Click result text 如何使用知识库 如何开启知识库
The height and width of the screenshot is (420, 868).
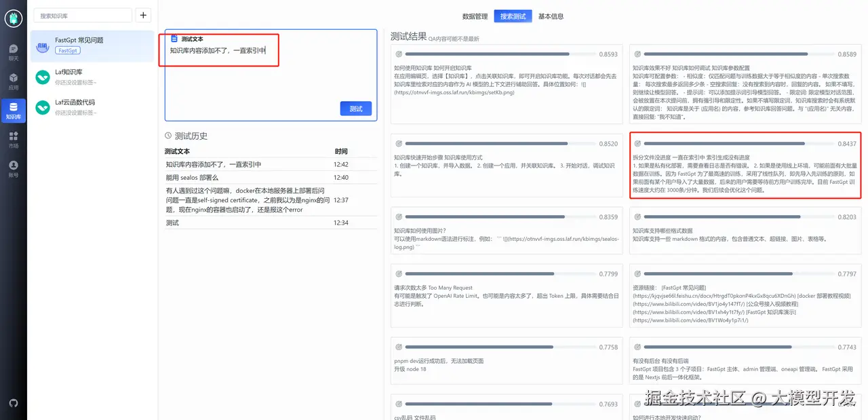coord(433,68)
